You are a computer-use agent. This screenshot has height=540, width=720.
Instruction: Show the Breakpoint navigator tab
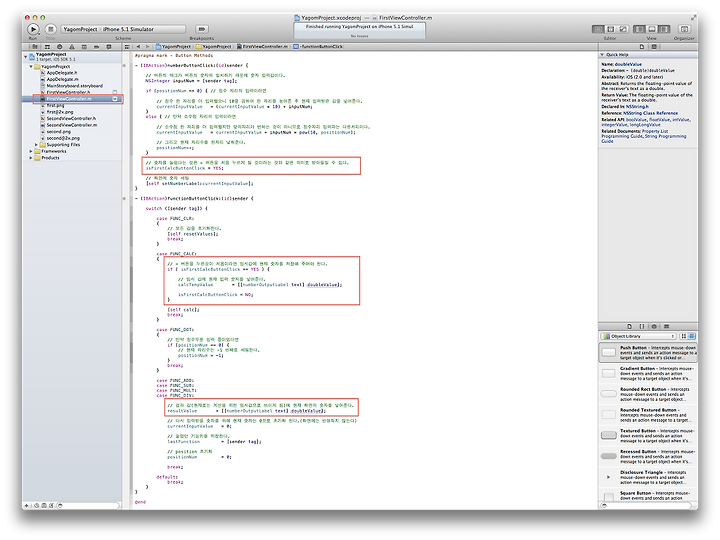coord(96,46)
